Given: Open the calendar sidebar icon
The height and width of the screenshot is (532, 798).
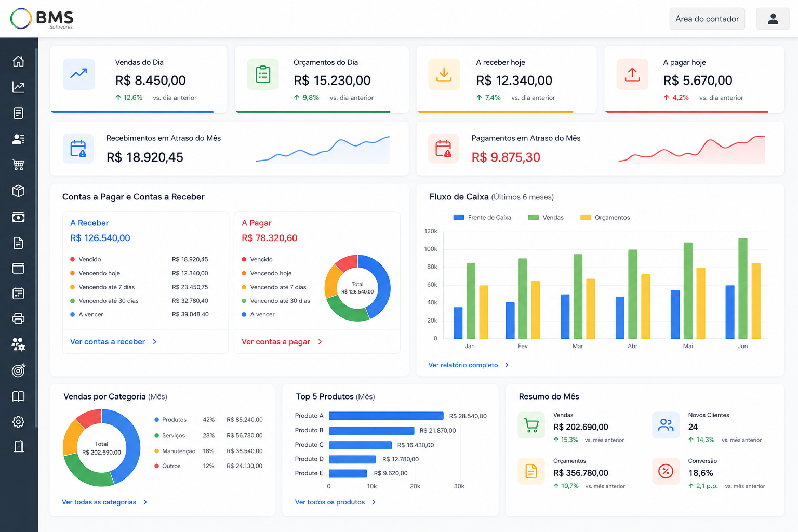Looking at the screenshot, I should click(18, 294).
